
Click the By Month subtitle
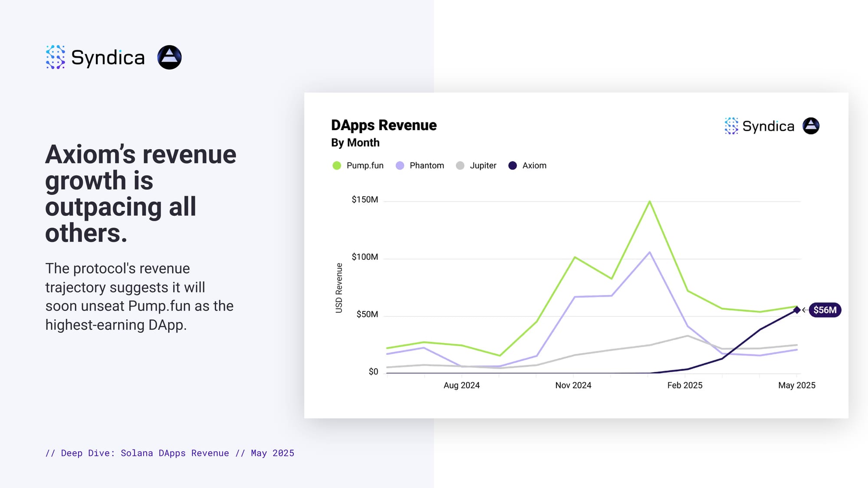point(355,143)
